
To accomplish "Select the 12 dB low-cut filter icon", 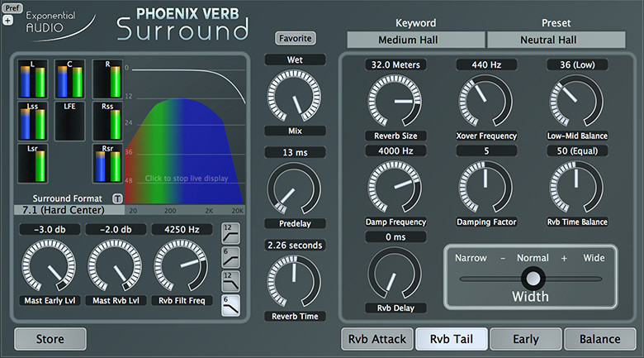I will tap(230, 233).
